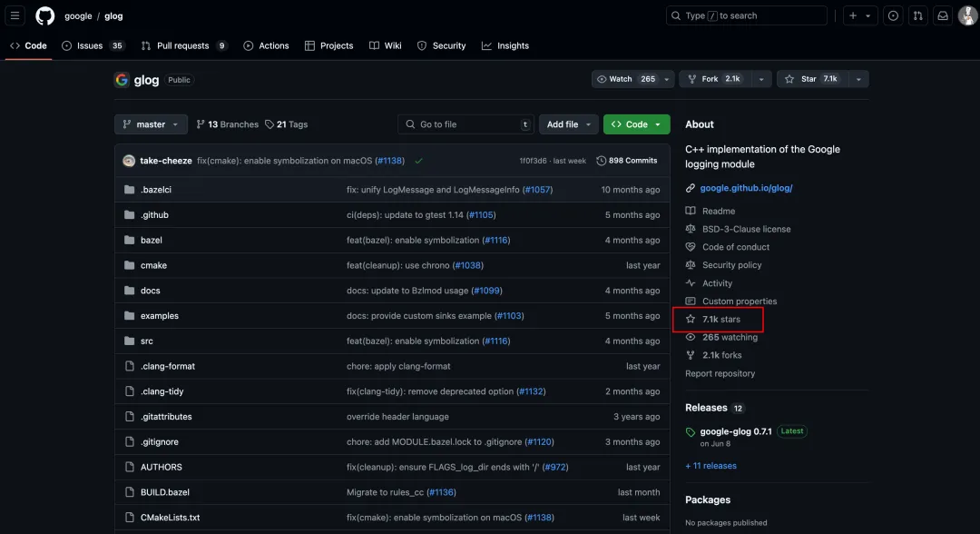
Task: Click the search box in header
Action: (x=746, y=15)
